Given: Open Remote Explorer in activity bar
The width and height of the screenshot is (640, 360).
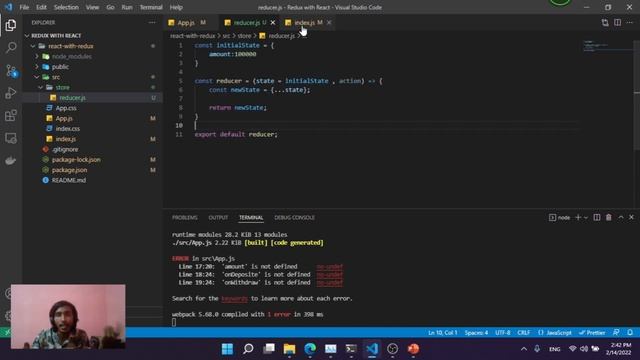Looking at the screenshot, I should [x=11, y=138].
